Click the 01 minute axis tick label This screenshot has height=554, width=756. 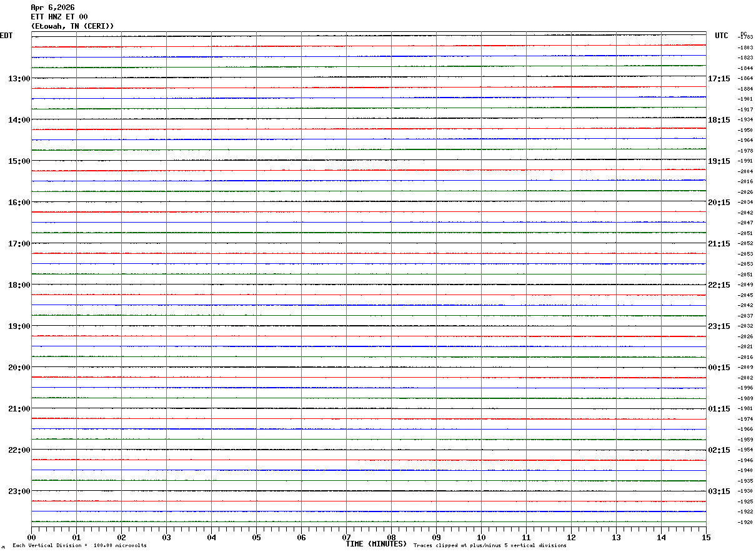pyautogui.click(x=76, y=537)
